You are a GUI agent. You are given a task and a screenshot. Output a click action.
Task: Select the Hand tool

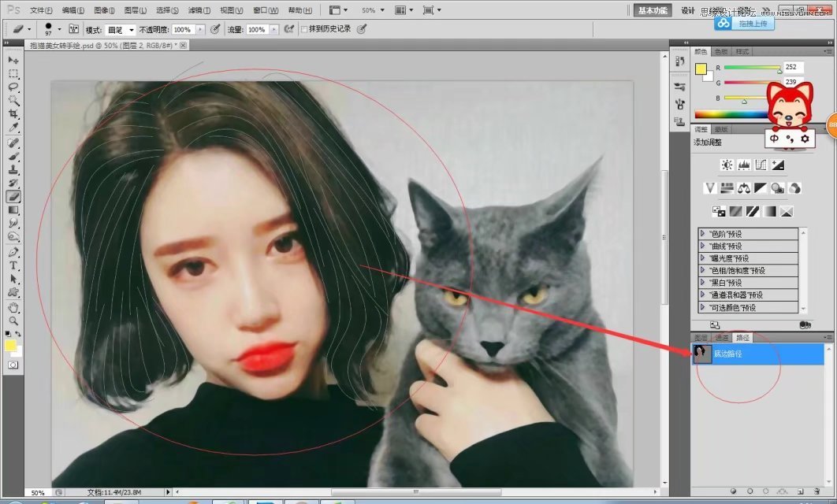(13, 308)
